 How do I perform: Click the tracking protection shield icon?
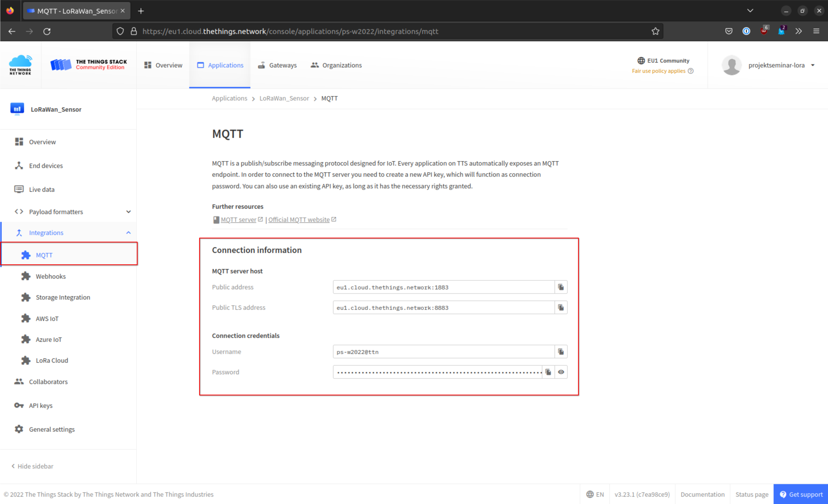120,31
